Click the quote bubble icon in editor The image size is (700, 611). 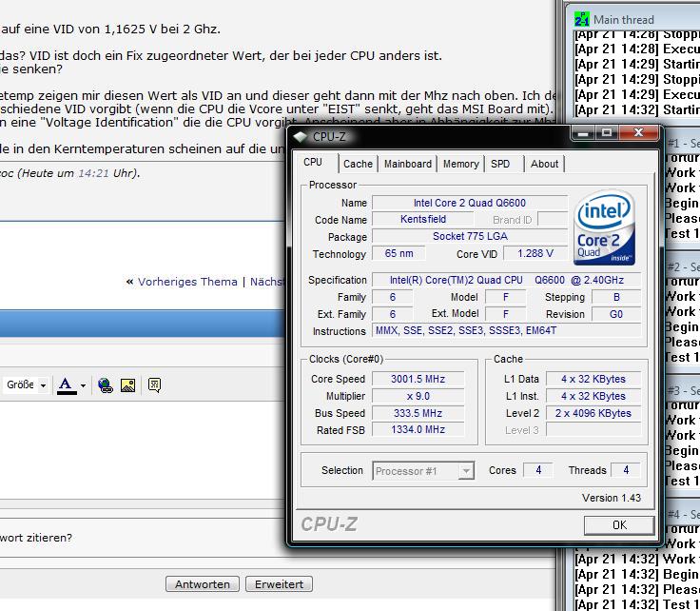(x=154, y=385)
